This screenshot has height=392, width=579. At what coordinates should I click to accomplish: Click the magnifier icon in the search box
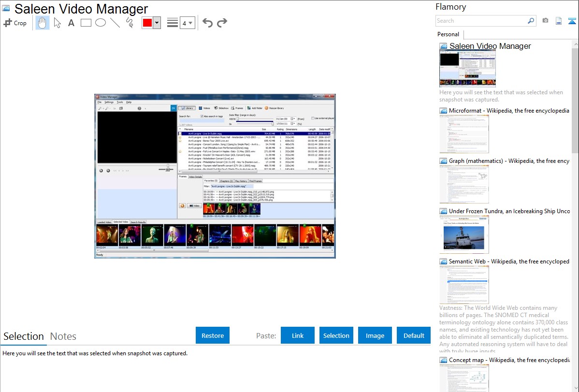tap(531, 21)
